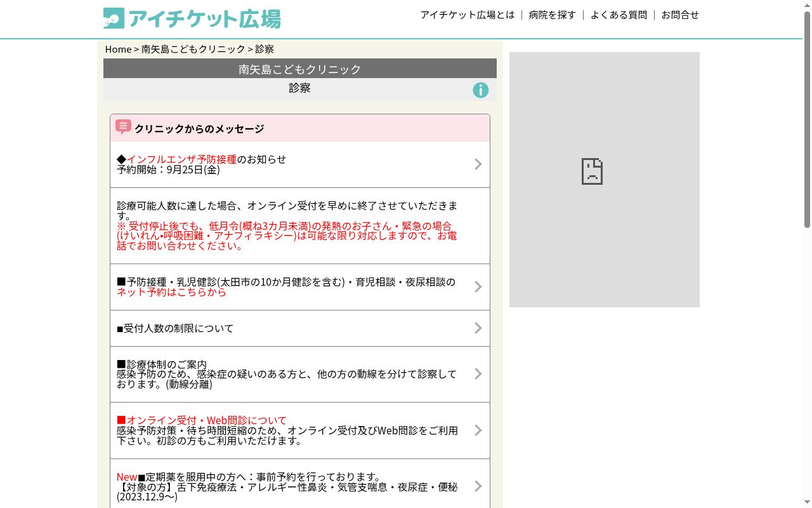Click the broken image placeholder icon
The width and height of the screenshot is (812, 508).
coord(592,171)
